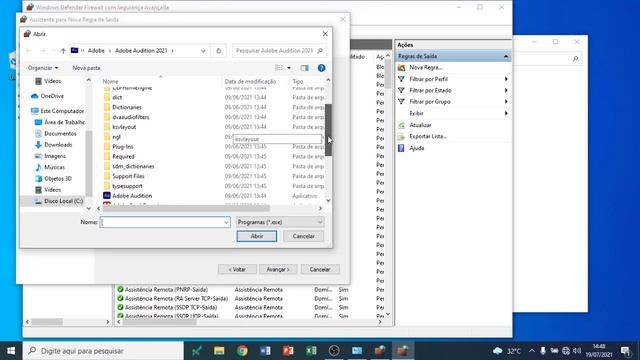Click Avançar in the rule wizard
Image resolution: width=640 pixels, height=360 pixels.
[x=278, y=269]
